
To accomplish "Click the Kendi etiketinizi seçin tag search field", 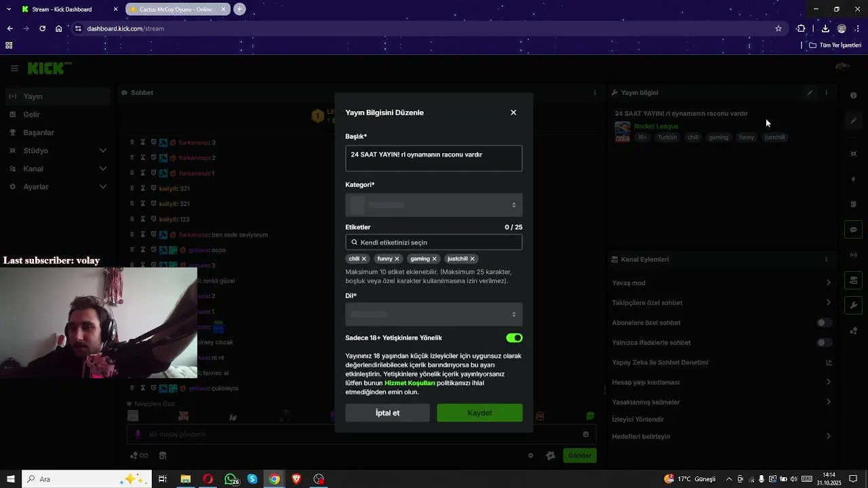I will (434, 242).
